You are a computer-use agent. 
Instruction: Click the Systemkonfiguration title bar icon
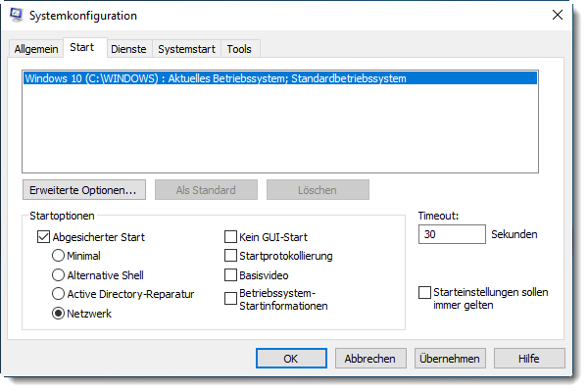click(x=16, y=15)
